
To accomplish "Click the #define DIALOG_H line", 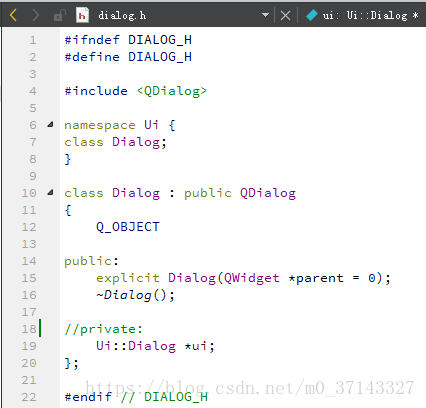I will [128, 57].
